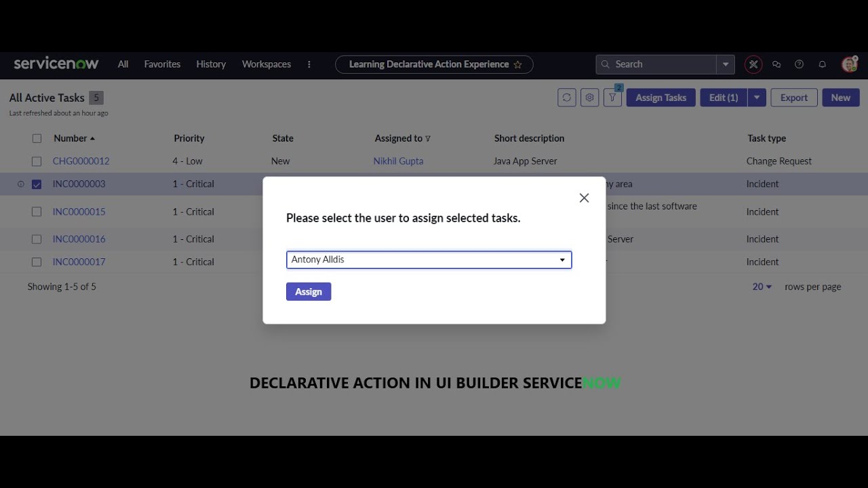Click the ServiceNow logo
868x488 pixels.
56,64
